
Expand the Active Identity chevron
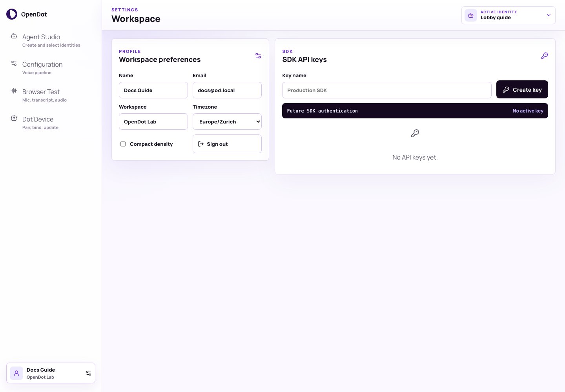(x=549, y=15)
